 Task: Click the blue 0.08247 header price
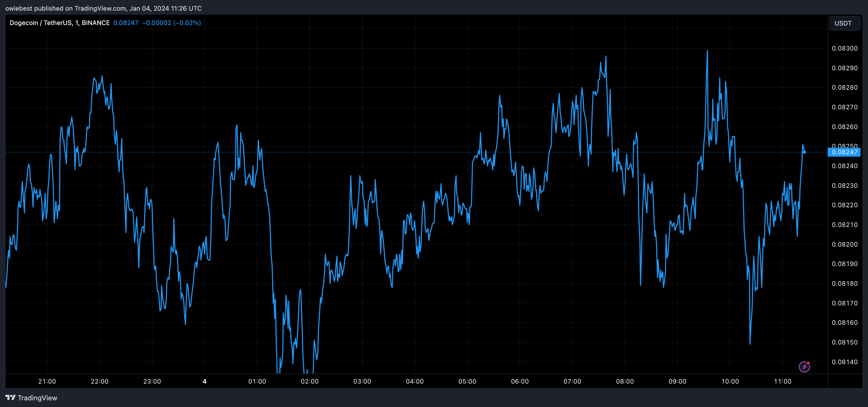126,23
